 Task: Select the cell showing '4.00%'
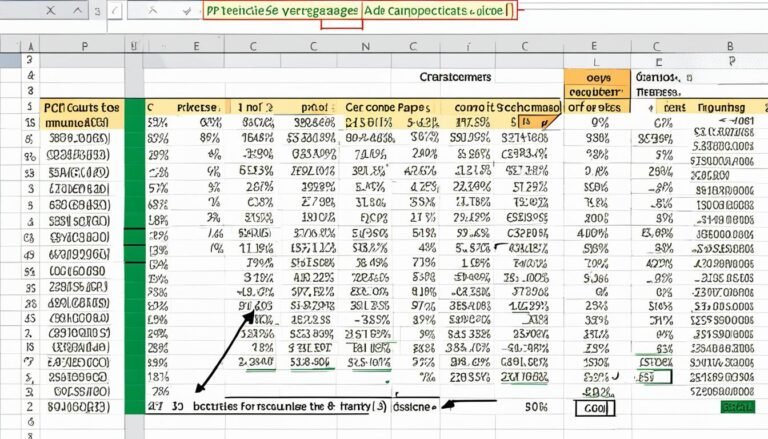click(592, 233)
